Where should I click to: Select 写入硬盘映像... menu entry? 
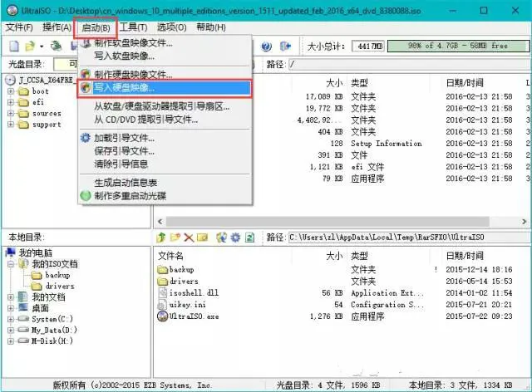click(x=165, y=88)
